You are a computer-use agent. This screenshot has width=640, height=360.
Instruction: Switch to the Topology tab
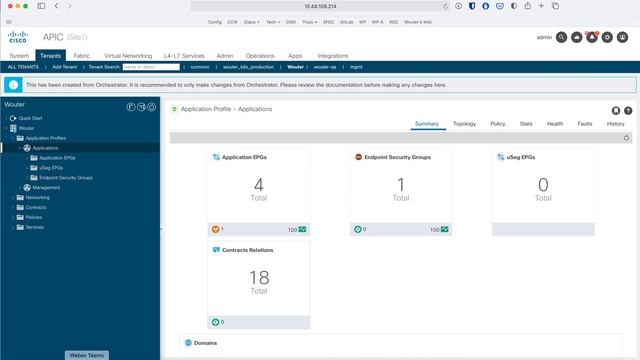point(464,124)
